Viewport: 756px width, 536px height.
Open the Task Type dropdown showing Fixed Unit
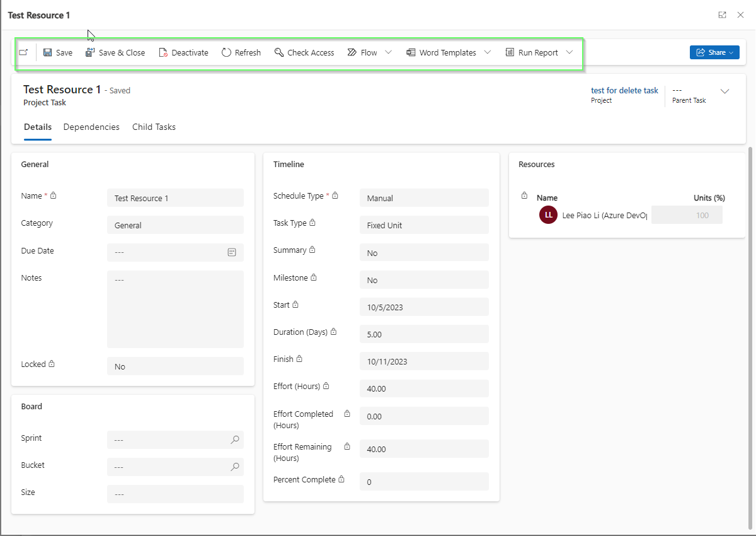click(424, 225)
